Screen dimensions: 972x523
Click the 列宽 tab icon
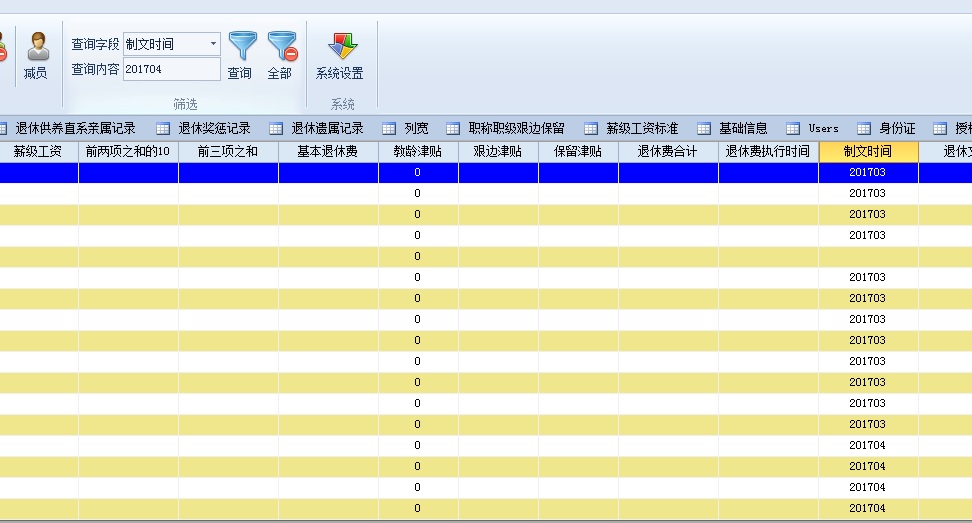point(390,128)
